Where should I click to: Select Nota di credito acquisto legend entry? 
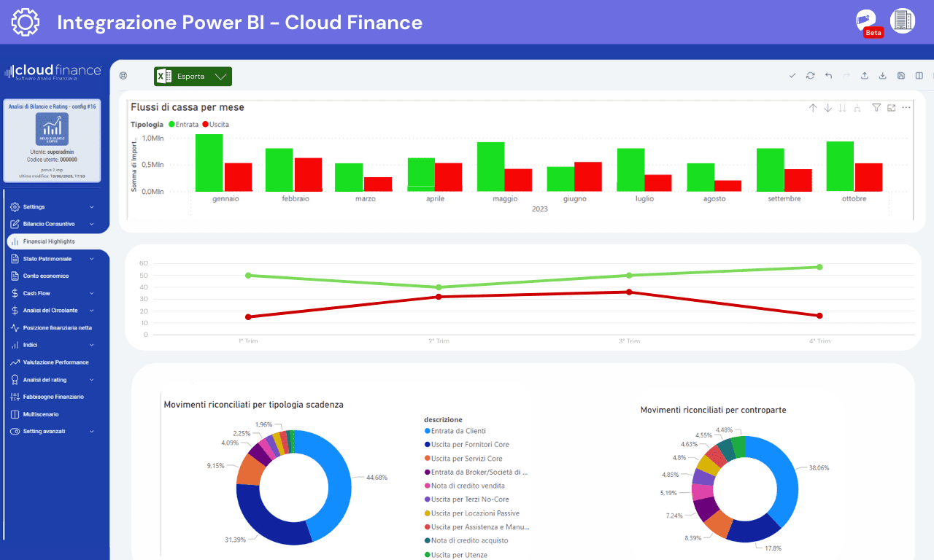click(x=466, y=540)
